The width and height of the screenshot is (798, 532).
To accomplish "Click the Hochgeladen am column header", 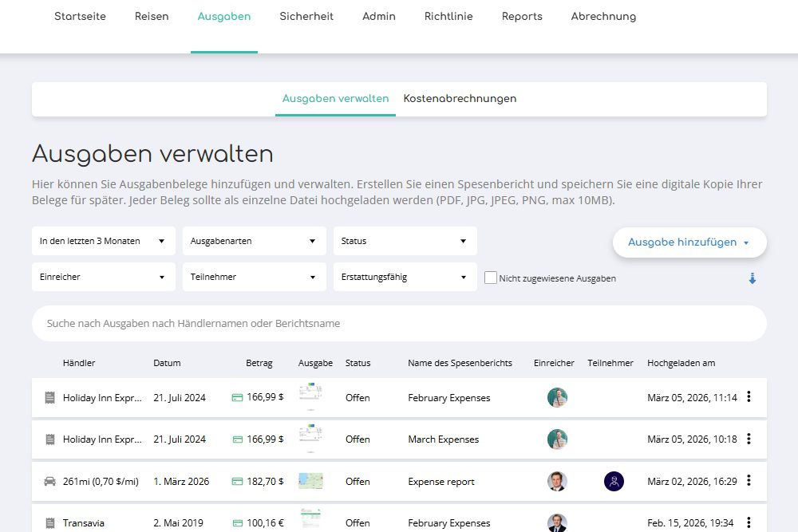I will (681, 363).
